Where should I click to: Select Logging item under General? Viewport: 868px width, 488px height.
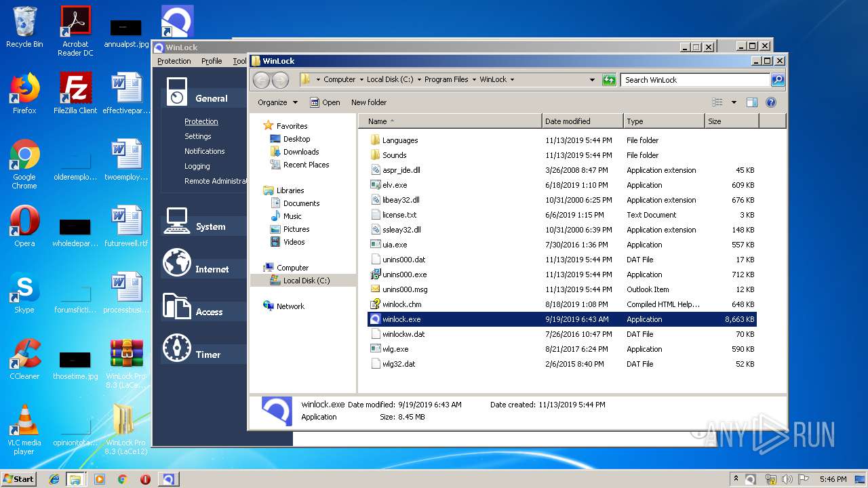coord(197,166)
